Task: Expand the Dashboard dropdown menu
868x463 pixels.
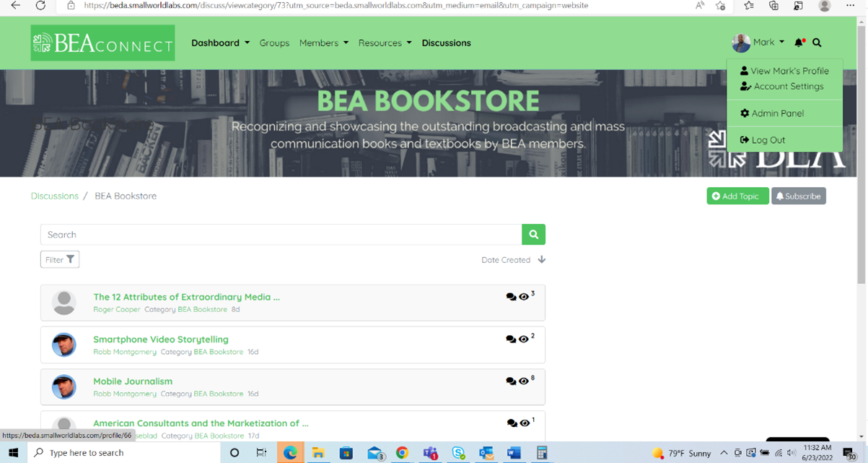Action: coord(220,43)
